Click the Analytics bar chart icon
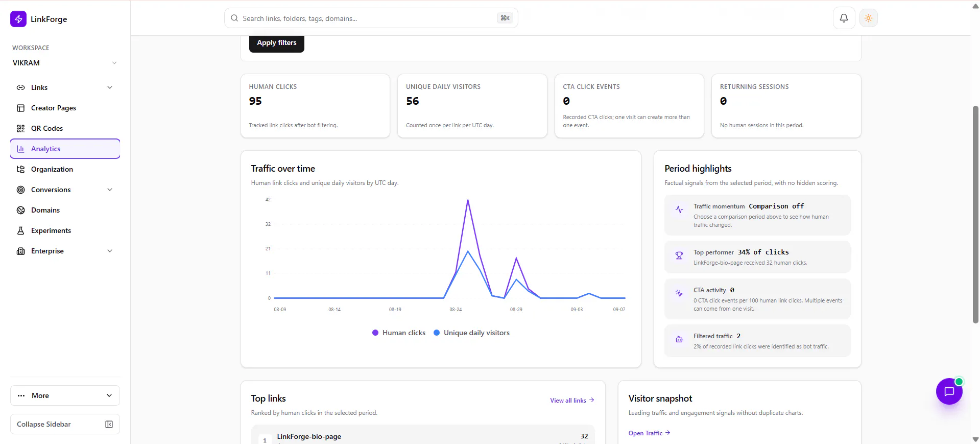 (x=20, y=149)
